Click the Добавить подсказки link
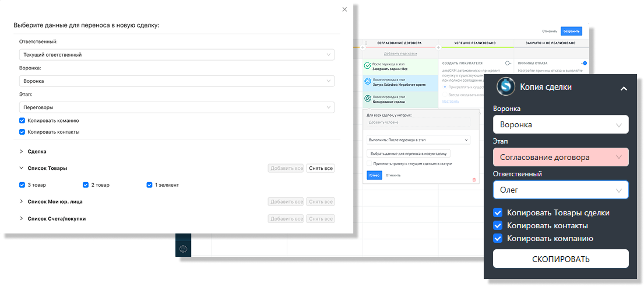The height and width of the screenshot is (286, 644). 400,54
